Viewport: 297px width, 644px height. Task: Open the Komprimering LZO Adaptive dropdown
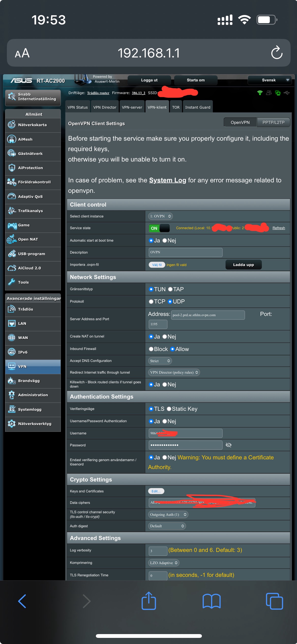coord(164,563)
